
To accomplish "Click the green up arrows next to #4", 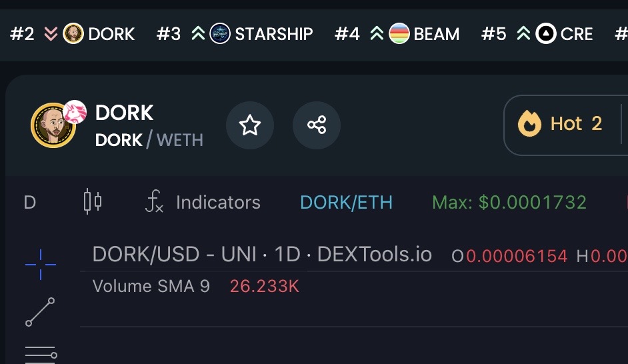I will [377, 33].
